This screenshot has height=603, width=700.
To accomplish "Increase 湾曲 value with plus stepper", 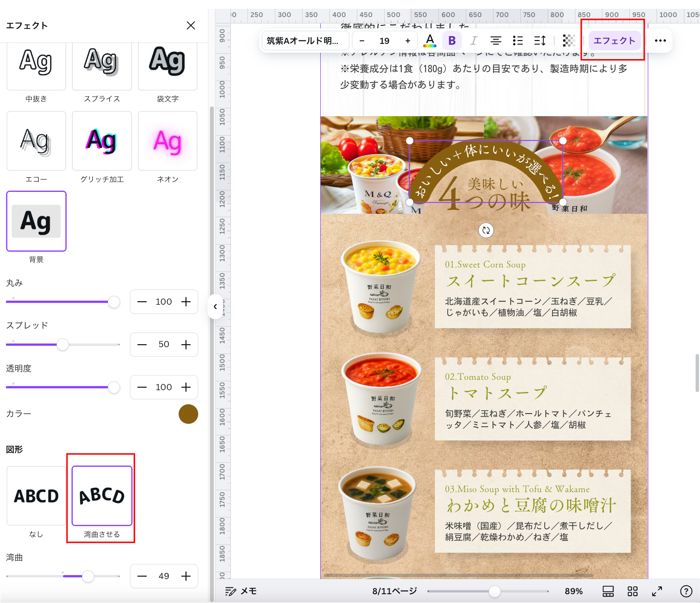I will (186, 576).
